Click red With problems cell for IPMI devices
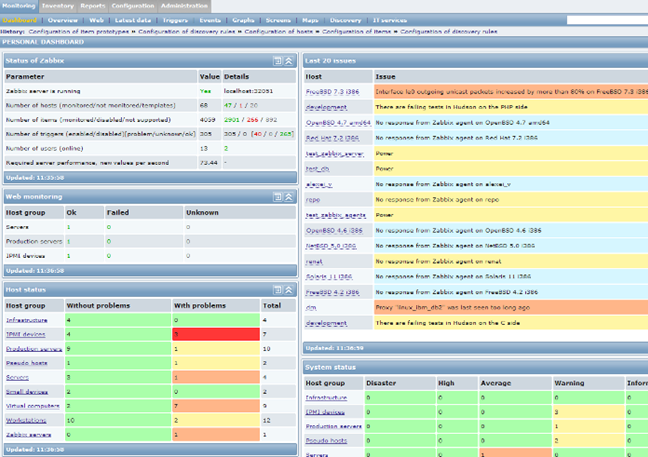 point(216,334)
